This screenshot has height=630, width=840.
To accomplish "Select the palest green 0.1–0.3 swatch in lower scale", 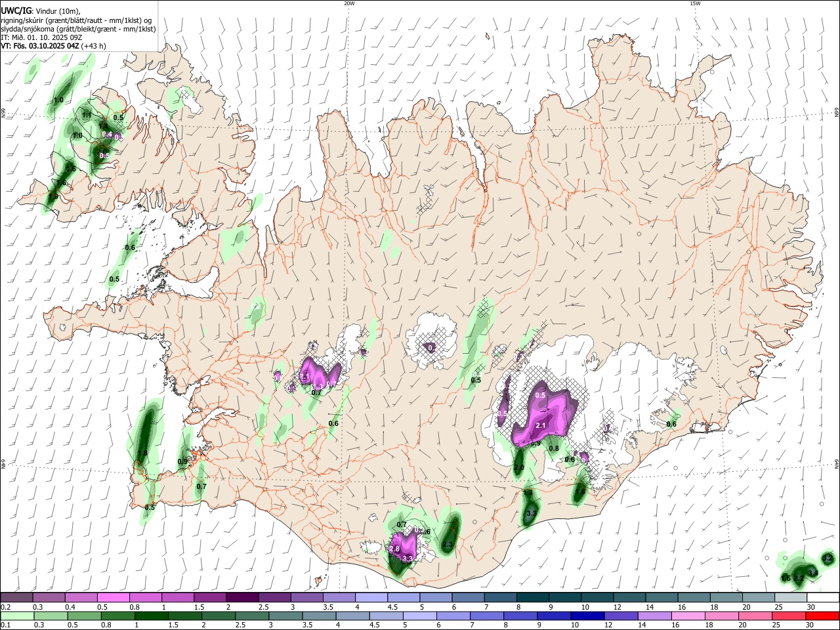I will [x=17, y=616].
